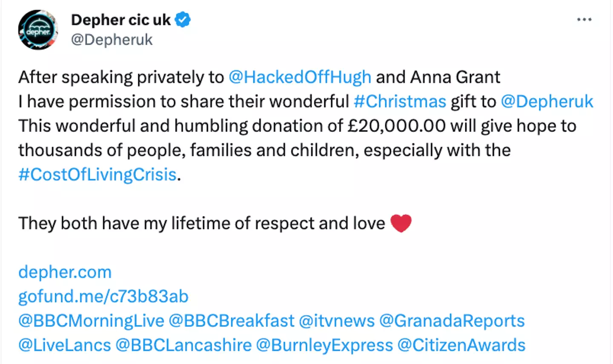Visit the depher.com link

click(x=65, y=272)
